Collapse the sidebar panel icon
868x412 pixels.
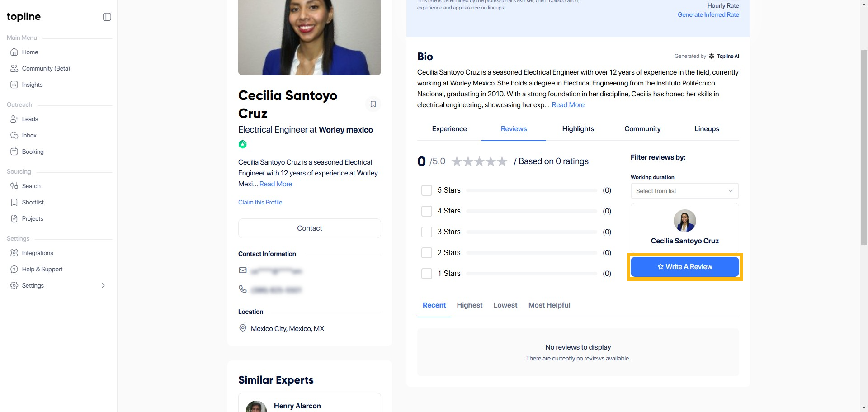[107, 17]
